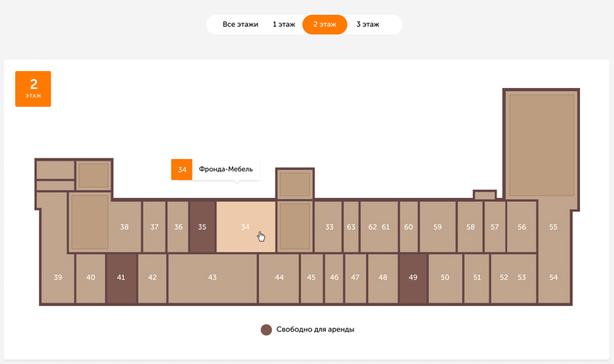Click room 44 in the bottom row
The height and width of the screenshot is (364, 614).
[x=279, y=277]
